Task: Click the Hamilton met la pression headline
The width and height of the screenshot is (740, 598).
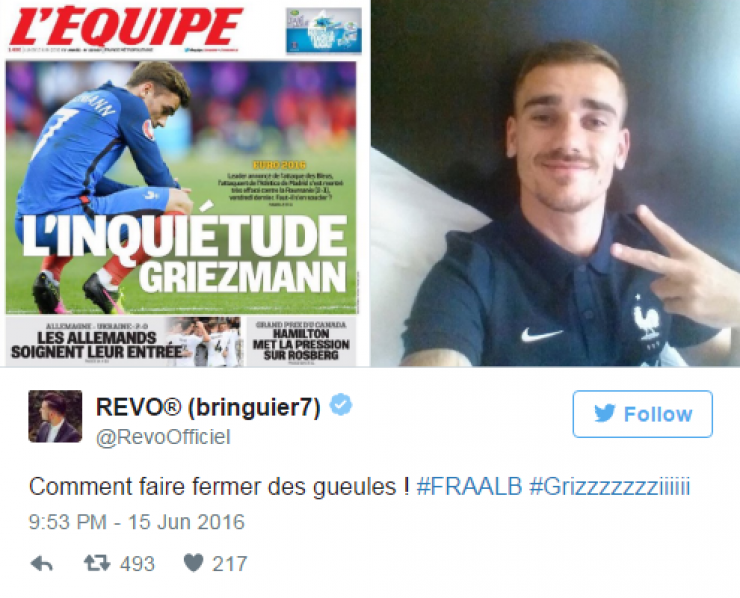Action: coord(301,345)
